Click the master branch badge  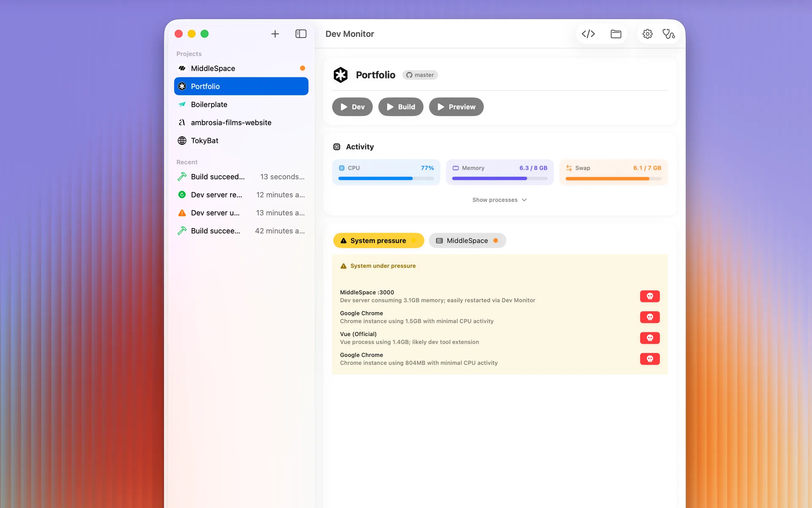[420, 75]
